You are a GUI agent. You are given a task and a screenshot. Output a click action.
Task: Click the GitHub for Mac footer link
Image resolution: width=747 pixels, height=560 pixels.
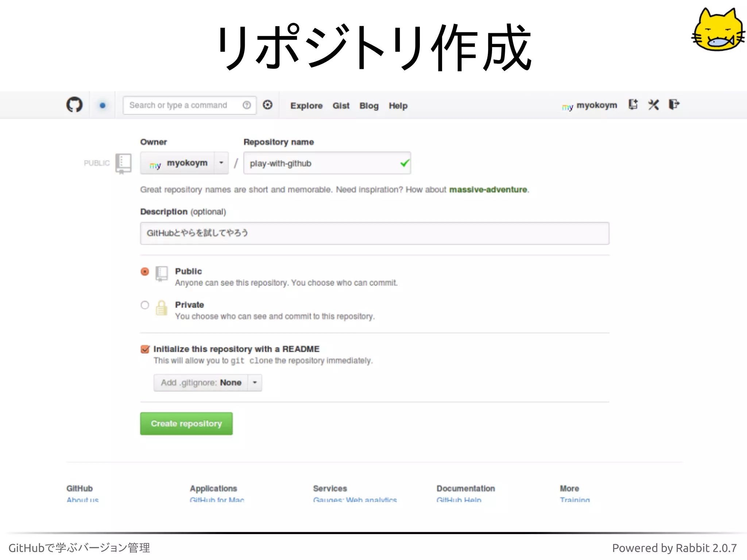click(217, 499)
